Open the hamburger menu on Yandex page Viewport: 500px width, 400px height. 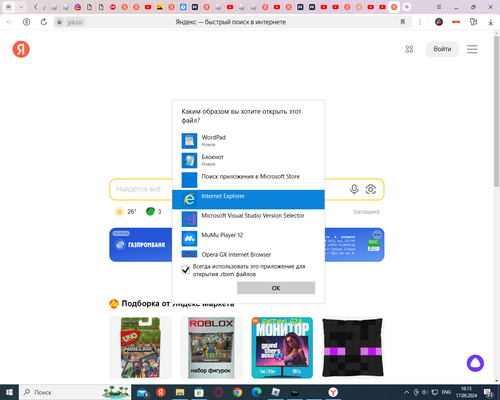click(472, 49)
